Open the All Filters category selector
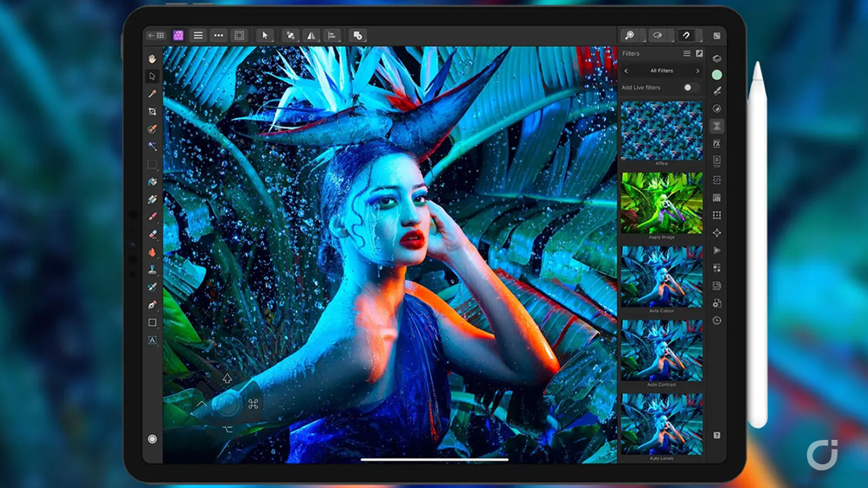The width and height of the screenshot is (868, 488). 661,70
